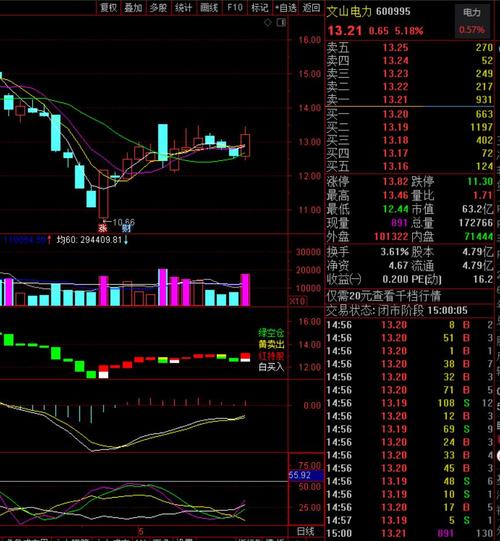The image size is (500, 541).
Task: Select the 买二 13.19 bid row
Action: coord(410,127)
